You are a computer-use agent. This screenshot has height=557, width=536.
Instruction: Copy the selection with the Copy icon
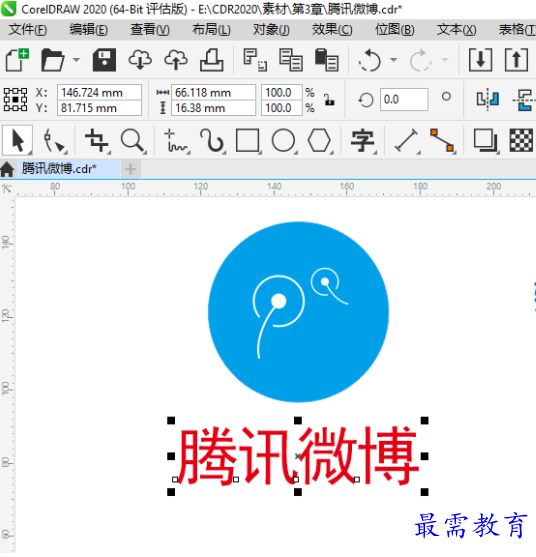291,60
